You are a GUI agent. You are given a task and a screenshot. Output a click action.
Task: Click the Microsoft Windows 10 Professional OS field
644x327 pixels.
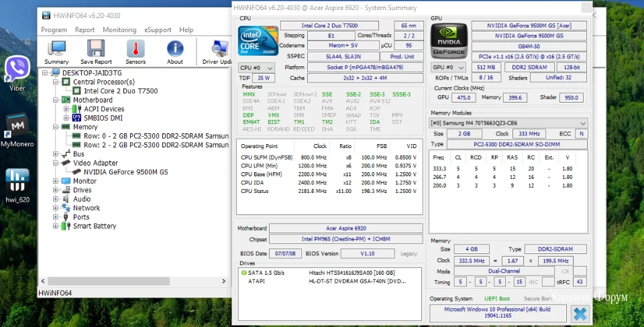tap(497, 313)
